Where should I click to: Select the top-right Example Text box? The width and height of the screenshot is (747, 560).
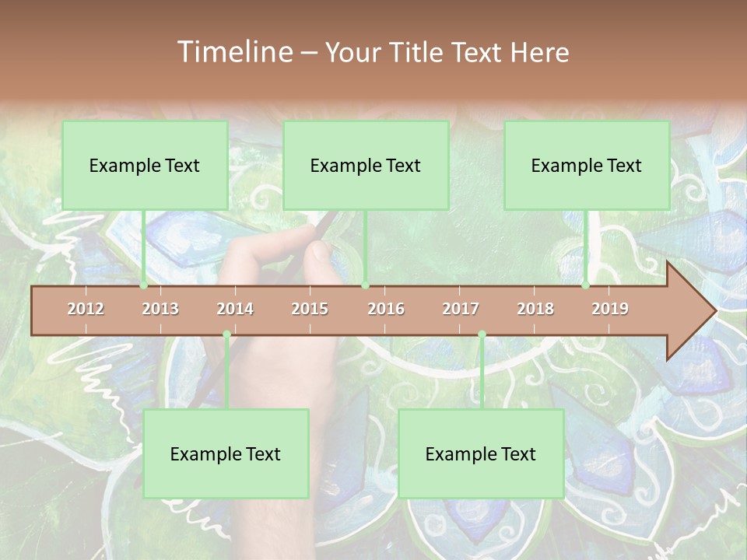point(587,165)
